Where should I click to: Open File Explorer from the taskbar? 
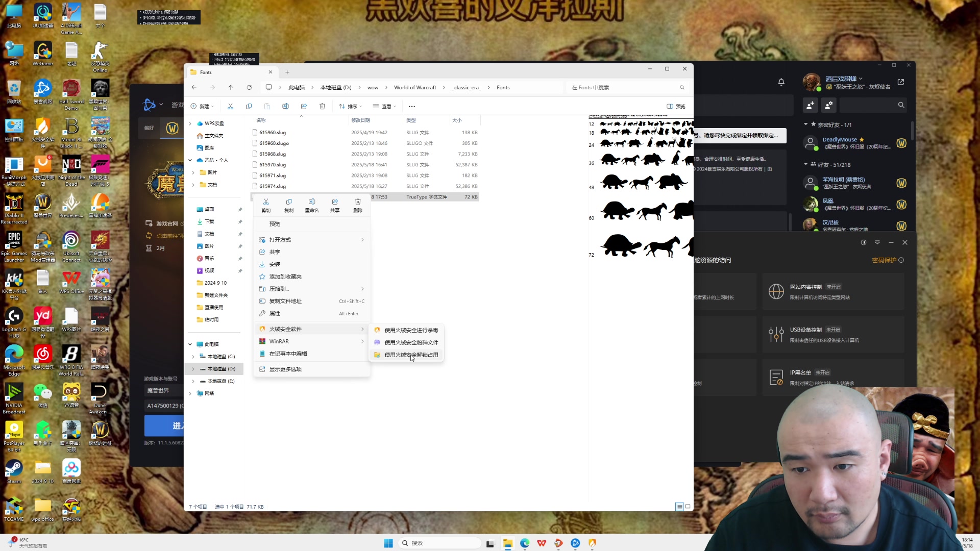(x=507, y=543)
